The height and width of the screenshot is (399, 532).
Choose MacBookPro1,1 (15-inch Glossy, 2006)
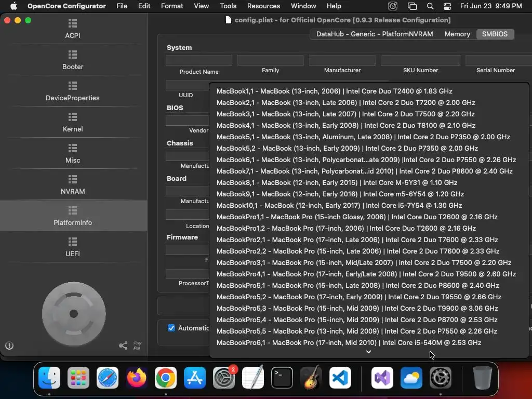369,217
